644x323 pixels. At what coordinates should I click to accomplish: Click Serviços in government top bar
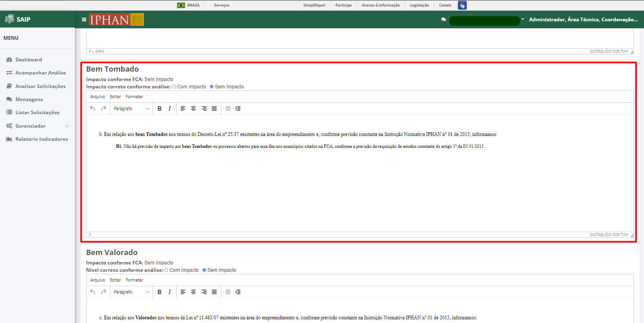[x=222, y=5]
